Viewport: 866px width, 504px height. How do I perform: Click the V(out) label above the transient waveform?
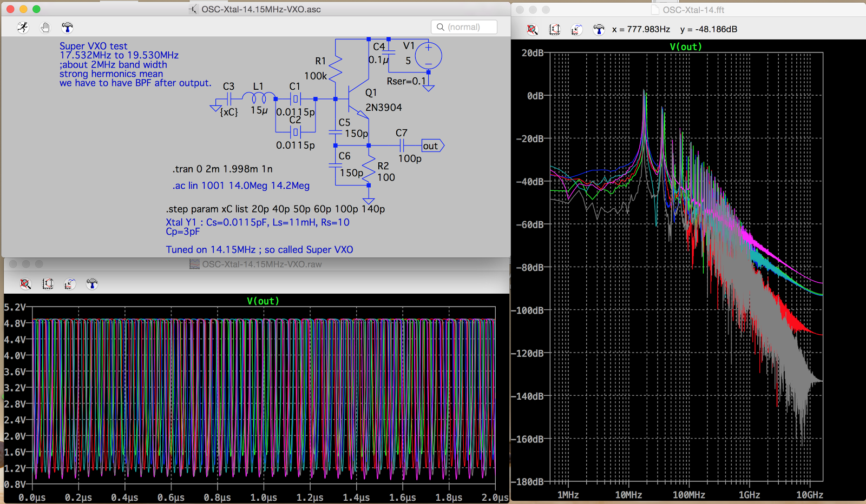coord(264,301)
